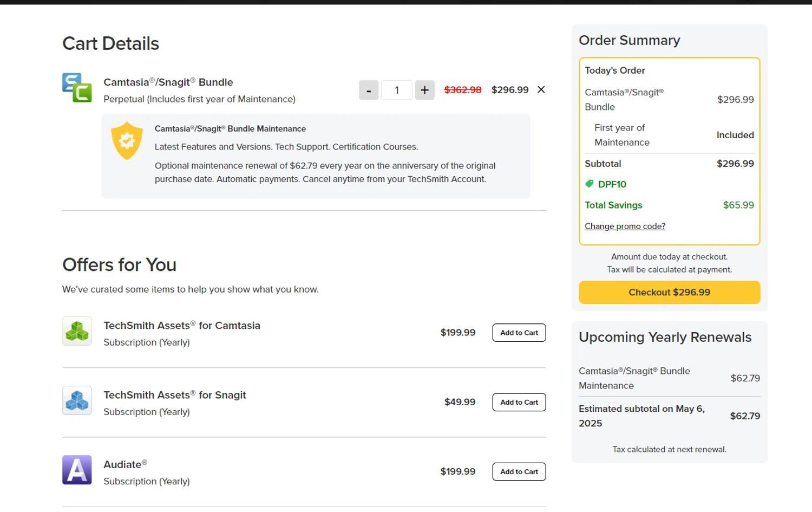Viewport: 812px width, 512px height.
Task: Decrease bundle quantity with minus button
Action: point(369,90)
